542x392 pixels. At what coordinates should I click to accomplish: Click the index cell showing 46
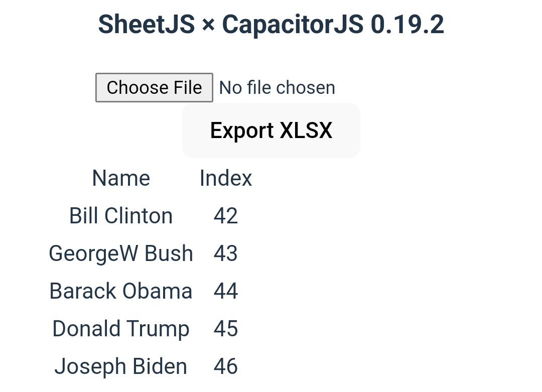226,366
